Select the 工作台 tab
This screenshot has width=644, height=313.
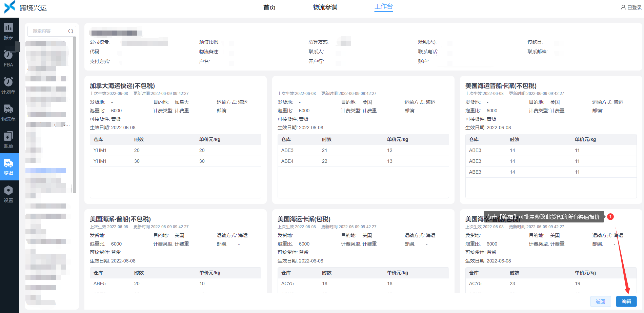tap(384, 7)
